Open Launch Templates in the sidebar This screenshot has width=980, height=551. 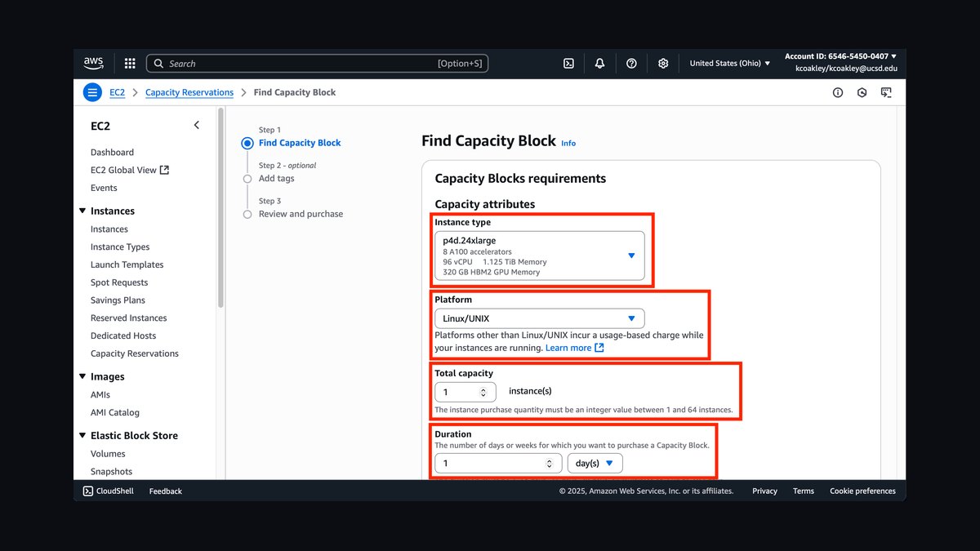coord(127,264)
